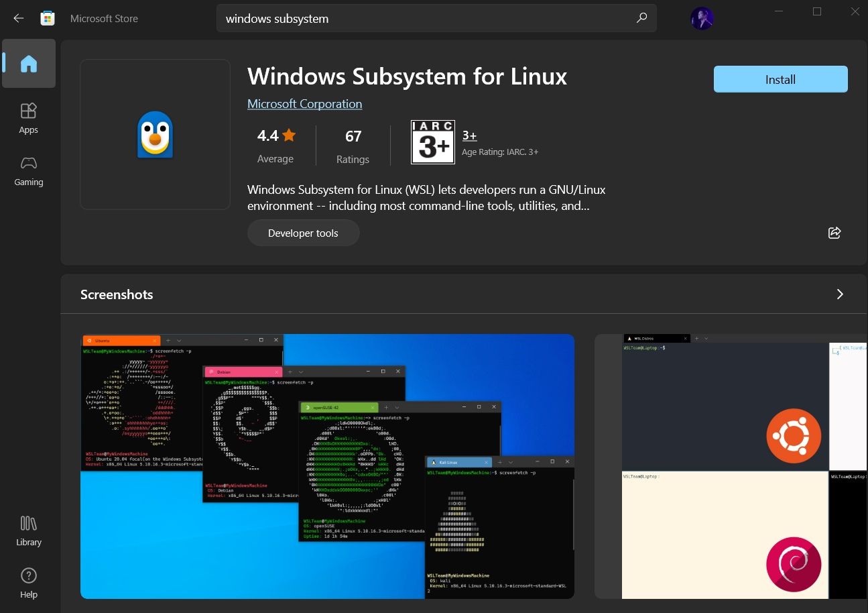The image size is (868, 613).
Task: Open the first screenshot with terminal windows
Action: click(327, 466)
